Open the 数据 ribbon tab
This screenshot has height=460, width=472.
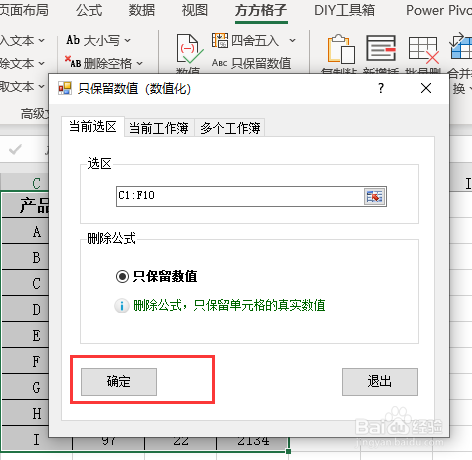coord(142,11)
